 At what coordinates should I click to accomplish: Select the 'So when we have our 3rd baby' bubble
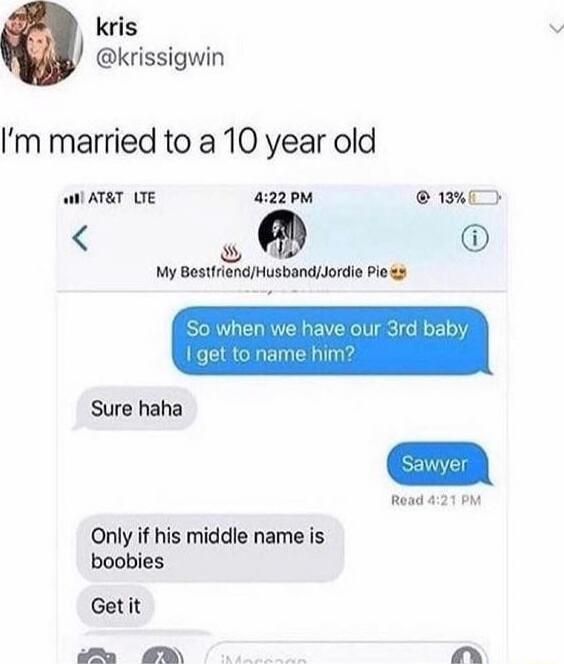[x=332, y=341]
